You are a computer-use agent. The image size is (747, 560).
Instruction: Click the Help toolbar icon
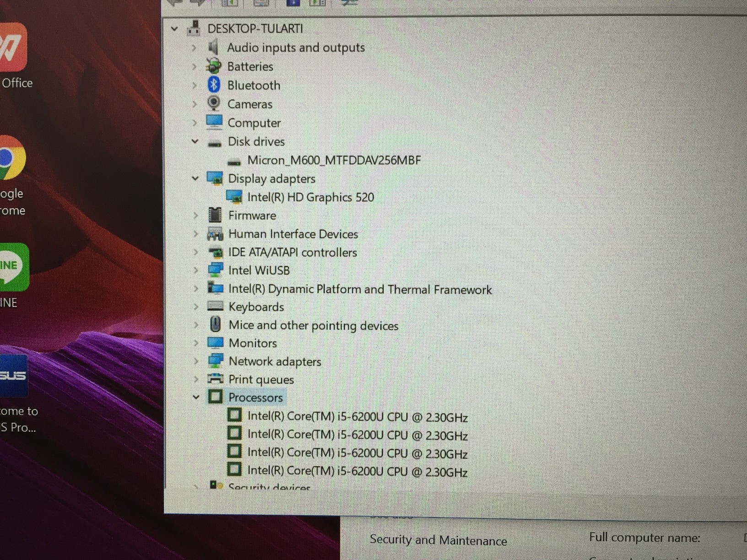pyautogui.click(x=293, y=4)
